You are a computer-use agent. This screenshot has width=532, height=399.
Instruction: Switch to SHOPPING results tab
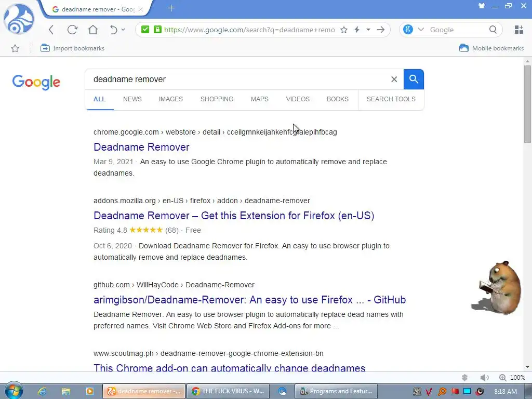click(x=217, y=99)
